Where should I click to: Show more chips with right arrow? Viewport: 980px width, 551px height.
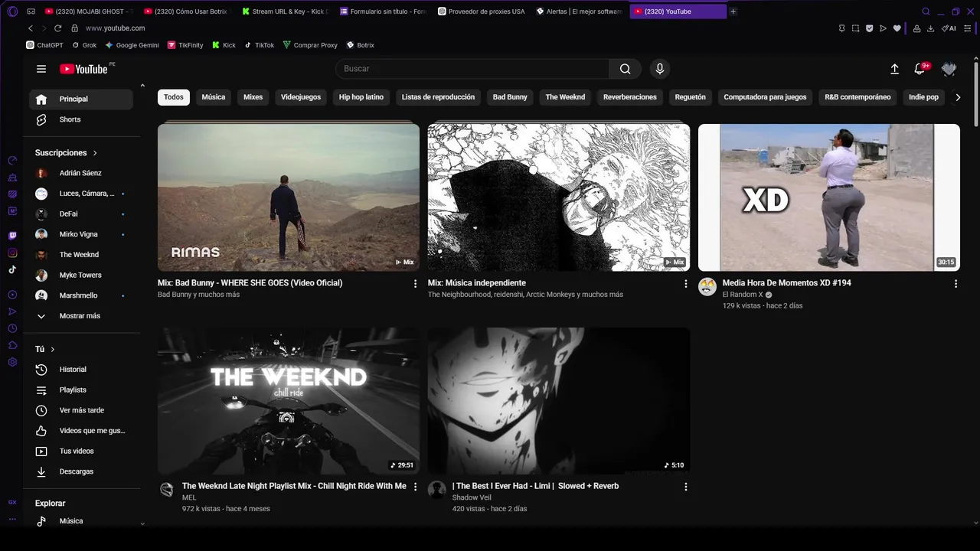pos(958,97)
